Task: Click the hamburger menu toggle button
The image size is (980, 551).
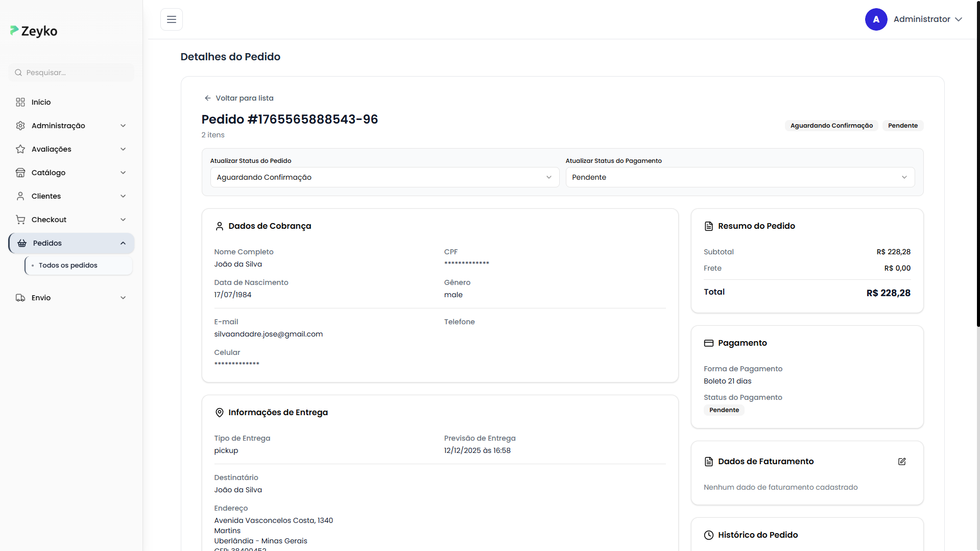Action: [x=172, y=19]
